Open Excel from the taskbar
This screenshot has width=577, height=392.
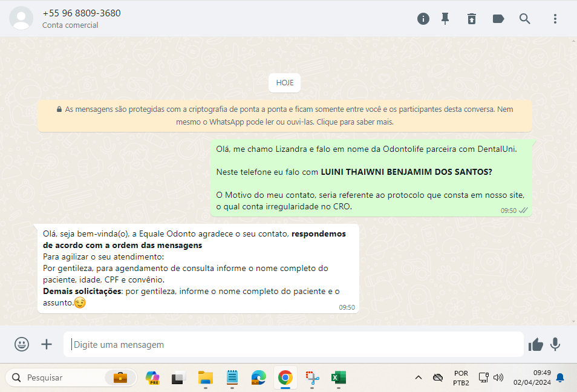point(337,377)
